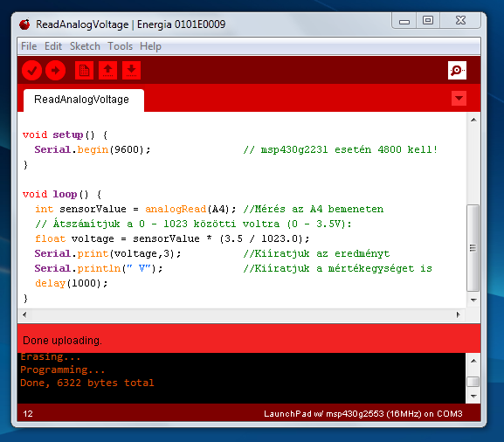
Task: Save the sketch with the down-arrow icon
Action: (x=132, y=71)
